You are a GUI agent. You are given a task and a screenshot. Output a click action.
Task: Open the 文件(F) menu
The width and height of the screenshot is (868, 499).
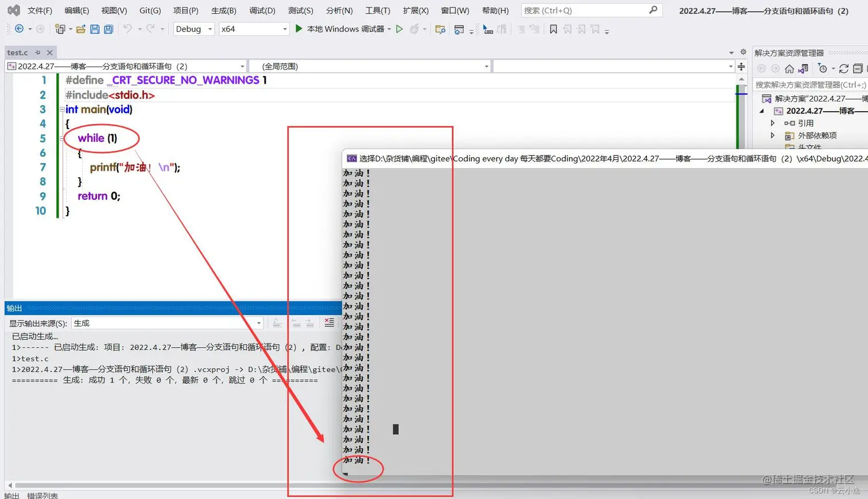pos(40,10)
